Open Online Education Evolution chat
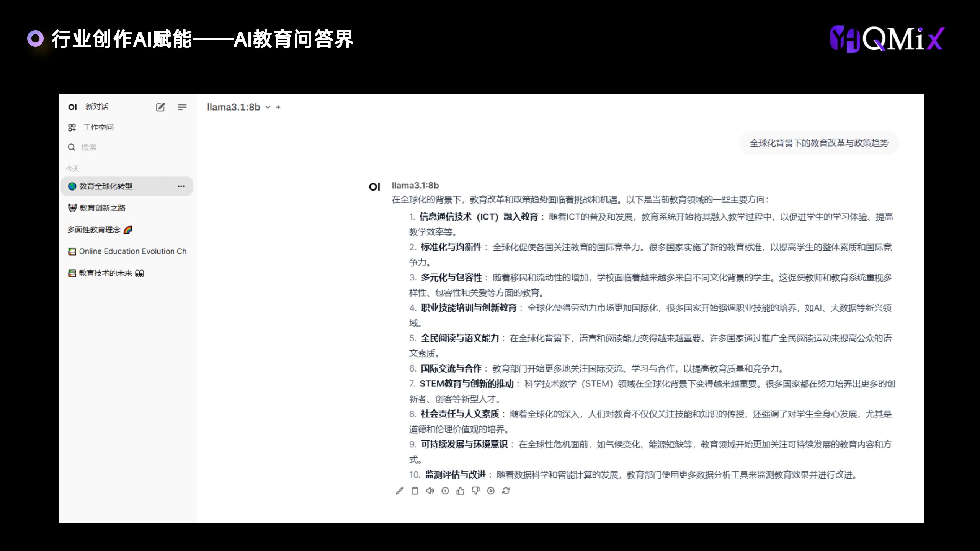This screenshot has height=551, width=980. point(132,251)
